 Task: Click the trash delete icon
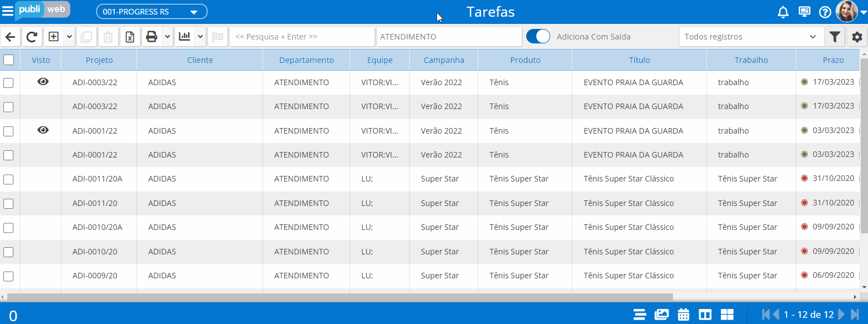[x=108, y=37]
